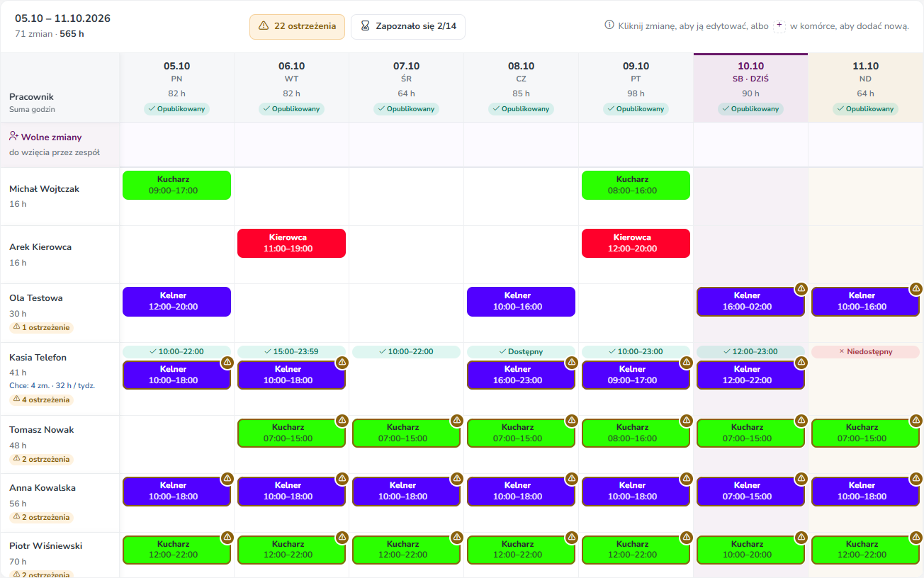This screenshot has width=924, height=578.
Task: Click Kasia Telefon's Niedostępny availability label
Action: coord(866,352)
